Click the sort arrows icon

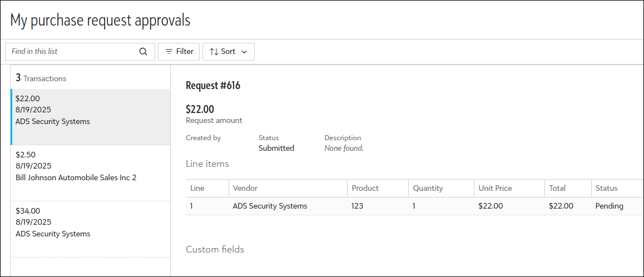214,52
